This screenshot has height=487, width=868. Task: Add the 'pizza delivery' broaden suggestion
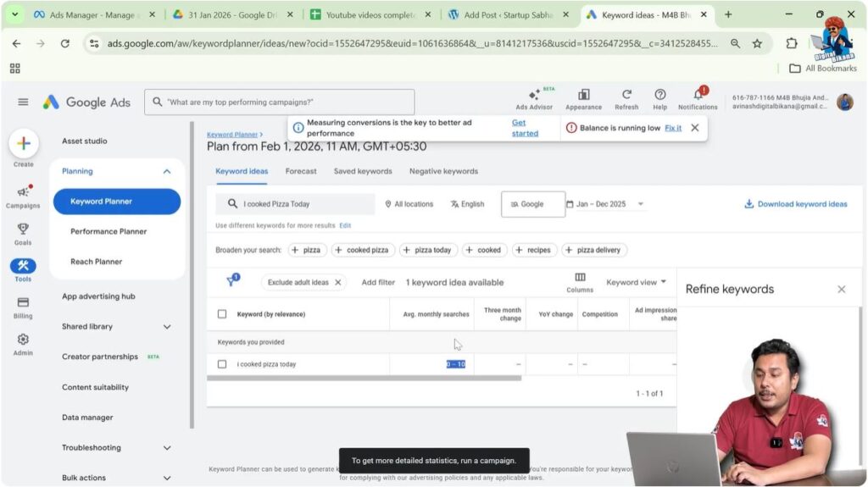(x=594, y=250)
